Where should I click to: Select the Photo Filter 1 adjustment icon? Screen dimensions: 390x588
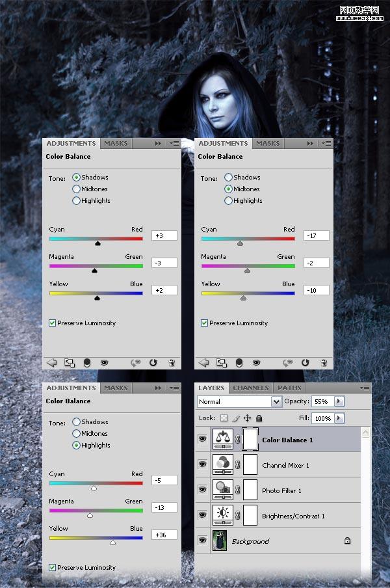point(223,490)
